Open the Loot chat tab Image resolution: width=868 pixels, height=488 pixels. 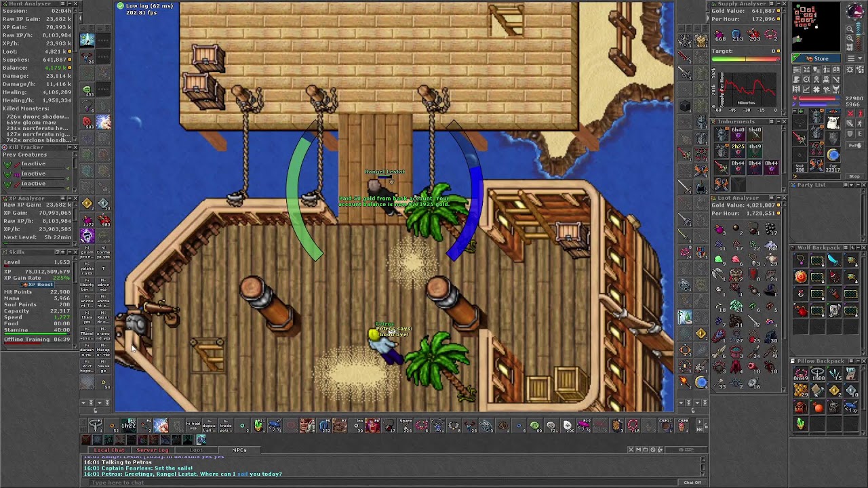[x=196, y=450]
